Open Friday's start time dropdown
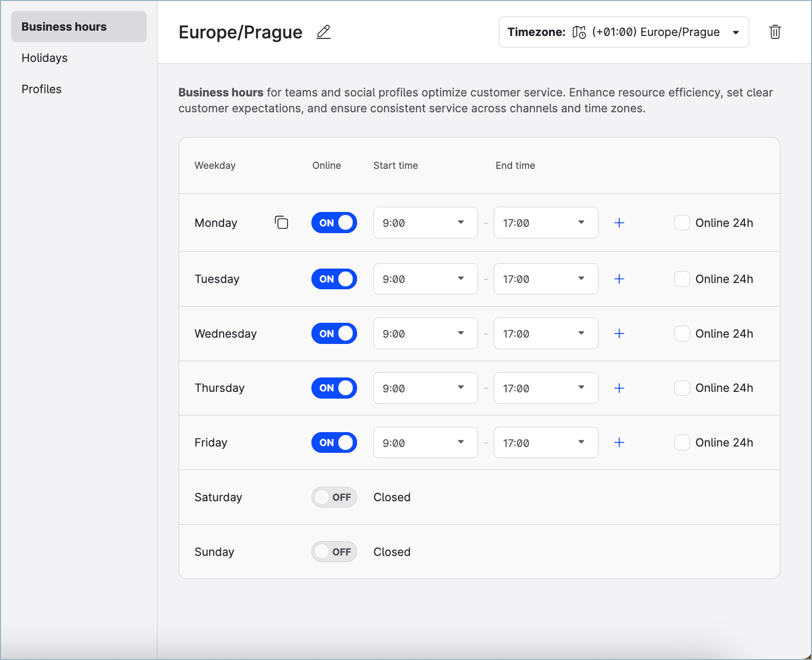Viewport: 812px width, 660px height. [x=425, y=443]
